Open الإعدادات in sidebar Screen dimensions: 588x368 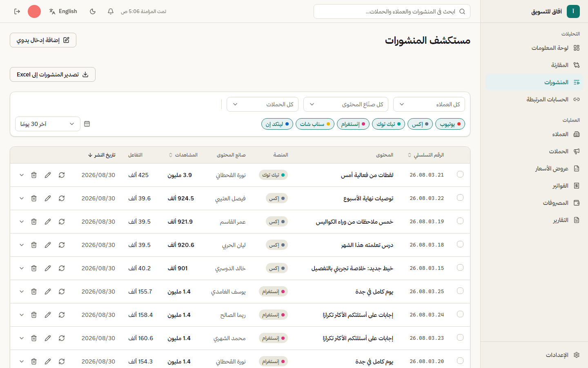(x=534, y=355)
